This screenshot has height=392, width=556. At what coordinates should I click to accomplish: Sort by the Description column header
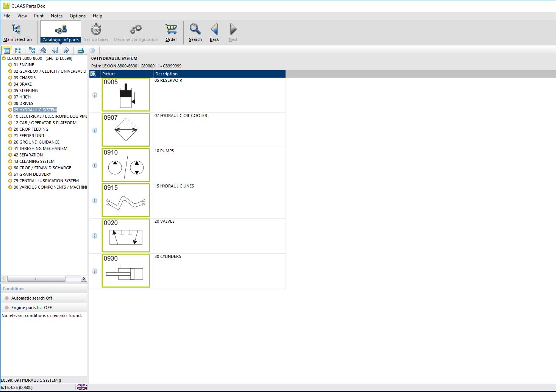219,74
